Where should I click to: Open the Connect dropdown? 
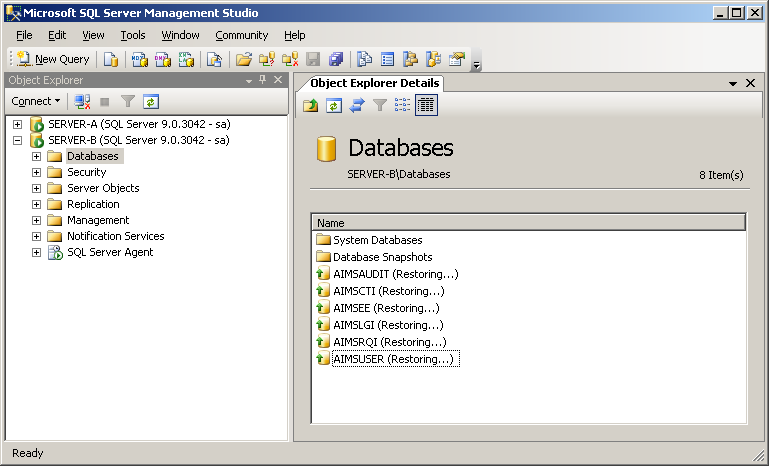(x=36, y=101)
